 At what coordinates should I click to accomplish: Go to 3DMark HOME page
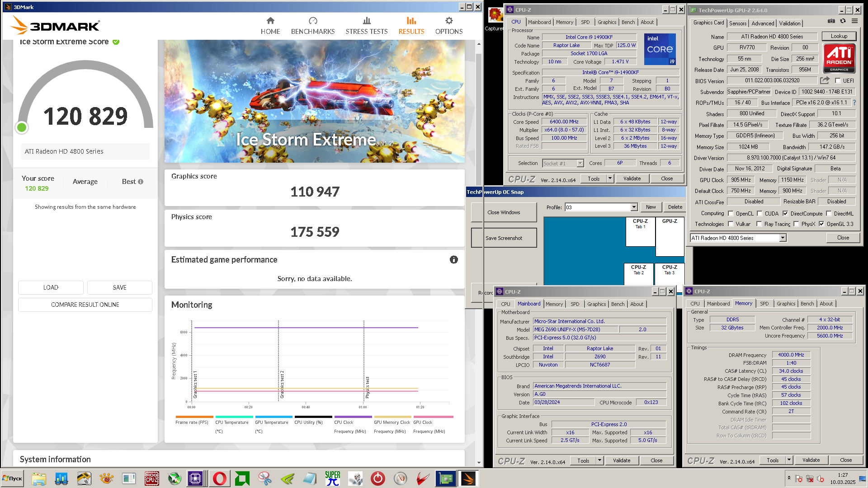tap(270, 26)
